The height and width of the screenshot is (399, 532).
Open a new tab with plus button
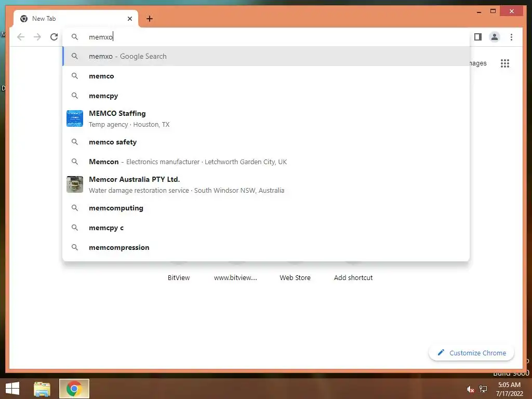tap(150, 19)
